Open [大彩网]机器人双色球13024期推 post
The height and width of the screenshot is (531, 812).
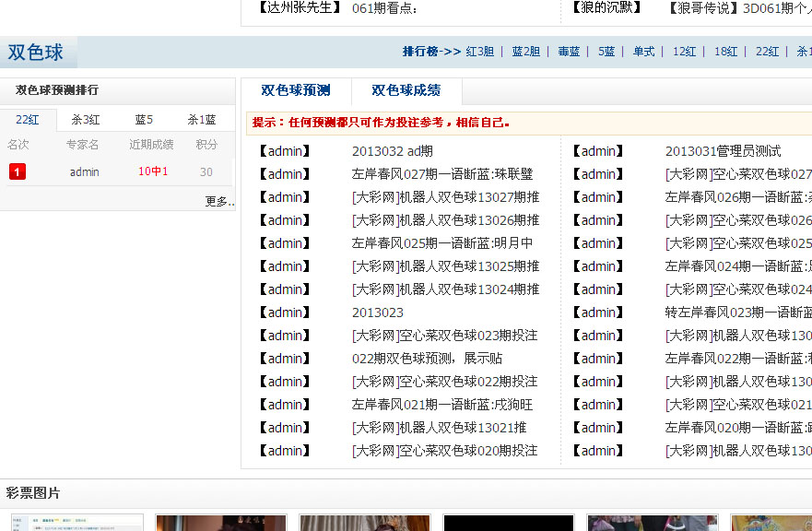pos(445,289)
